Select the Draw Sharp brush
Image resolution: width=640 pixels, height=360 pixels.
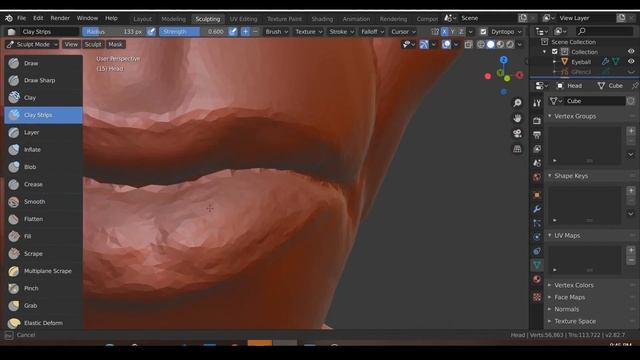tap(43, 80)
